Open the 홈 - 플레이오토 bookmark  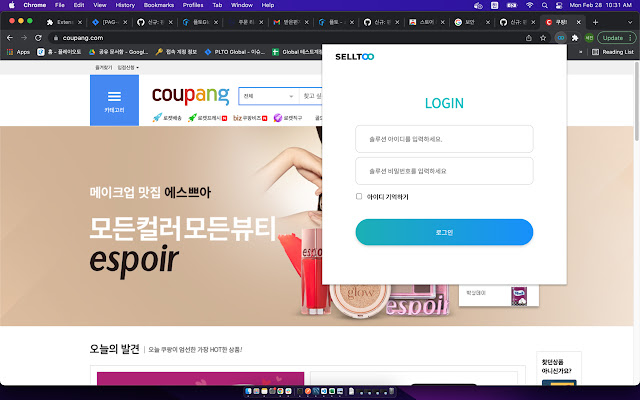60,52
